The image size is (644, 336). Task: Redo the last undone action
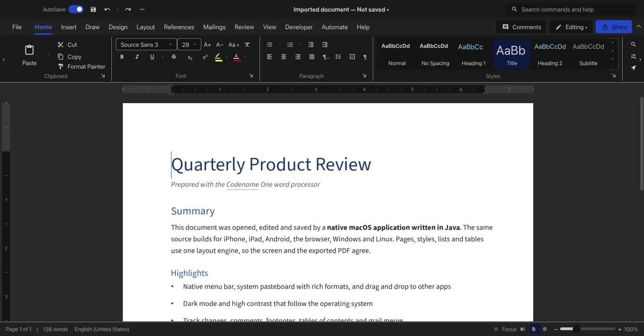tap(128, 9)
